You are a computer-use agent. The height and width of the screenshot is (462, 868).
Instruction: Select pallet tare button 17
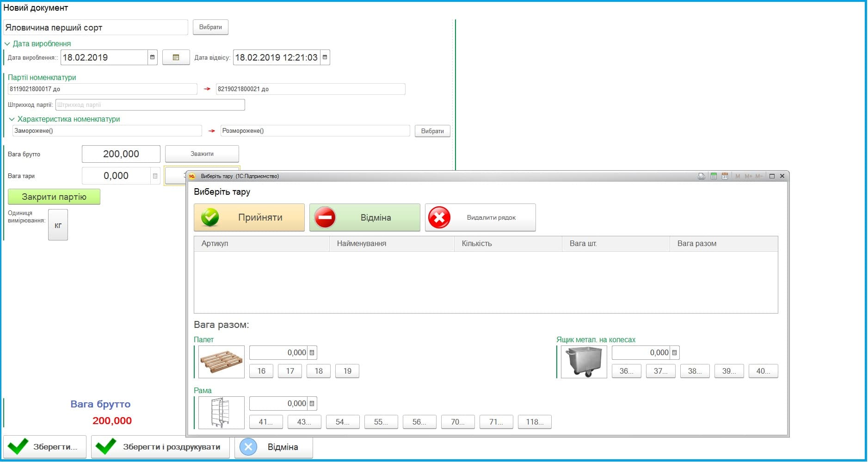click(x=290, y=371)
